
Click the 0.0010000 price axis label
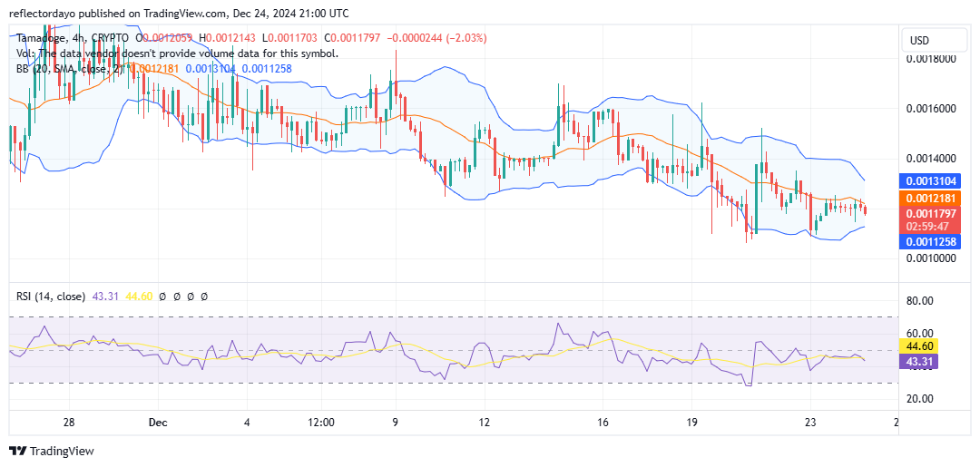click(931, 258)
